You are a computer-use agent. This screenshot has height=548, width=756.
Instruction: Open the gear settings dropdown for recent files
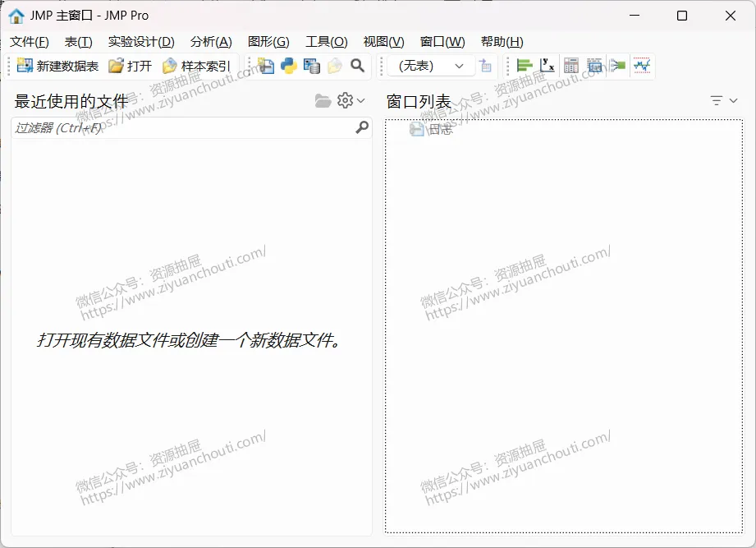(351, 101)
